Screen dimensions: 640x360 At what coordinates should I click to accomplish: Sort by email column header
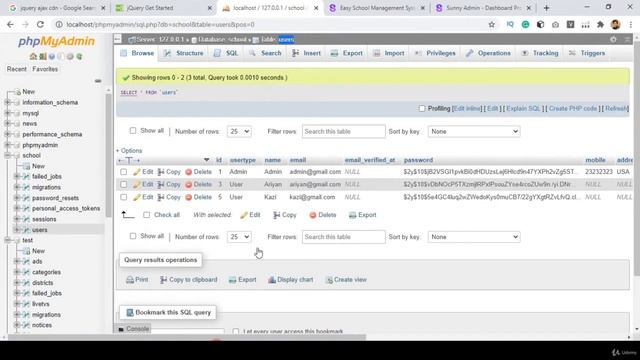coord(298,160)
